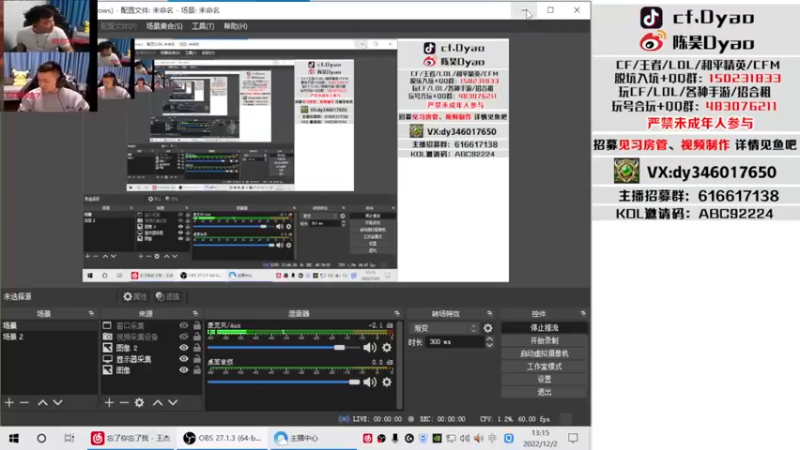
Task: Open 设置 settings from the controls panel
Action: (x=544, y=379)
